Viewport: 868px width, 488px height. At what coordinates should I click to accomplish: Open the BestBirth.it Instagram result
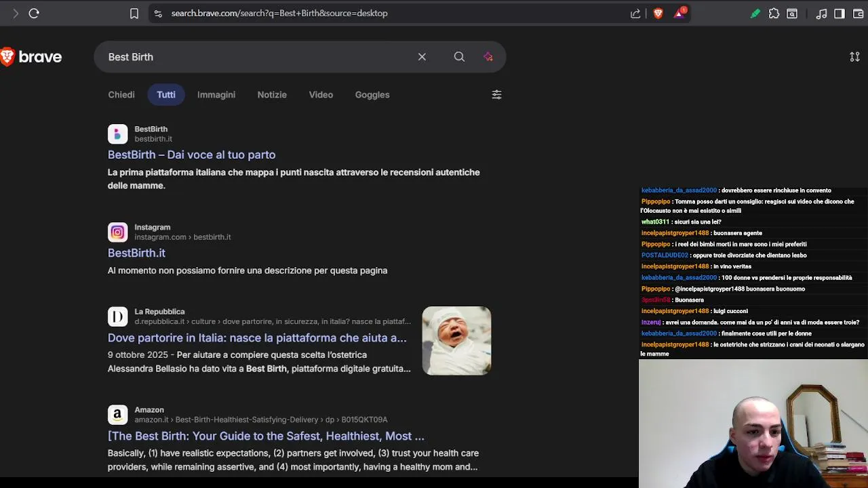point(136,253)
